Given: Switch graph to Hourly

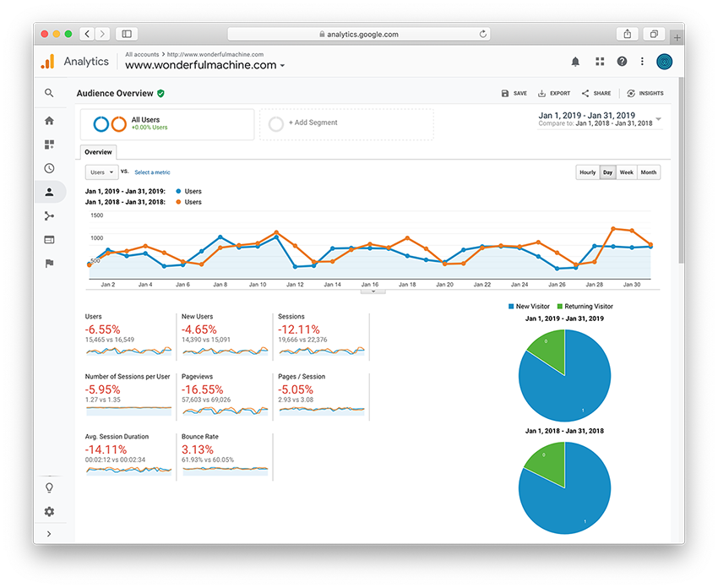Looking at the screenshot, I should [x=588, y=172].
